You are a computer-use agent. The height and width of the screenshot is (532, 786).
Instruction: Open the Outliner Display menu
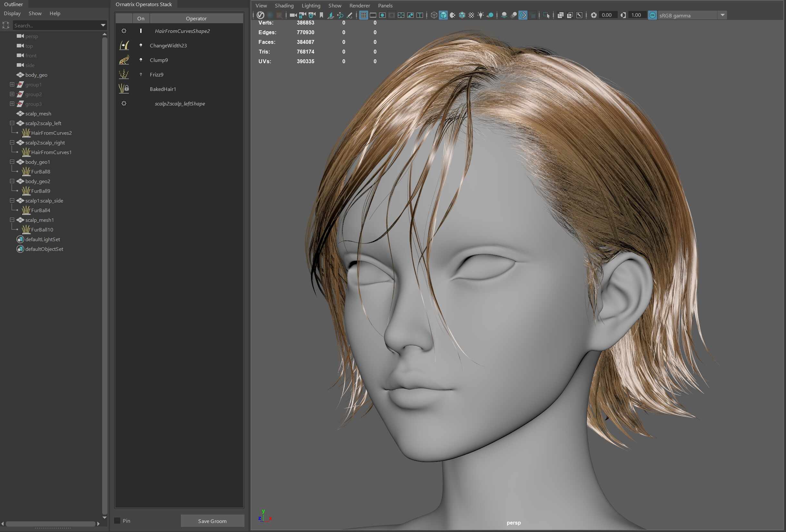(12, 13)
